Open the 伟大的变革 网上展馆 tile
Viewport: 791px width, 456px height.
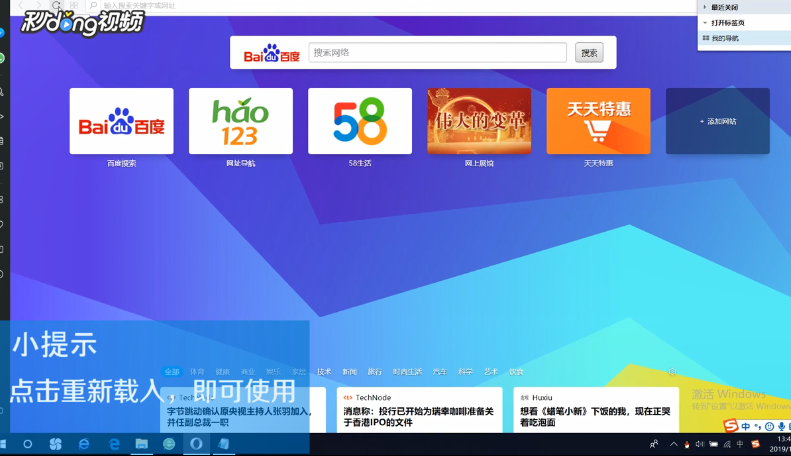479,121
